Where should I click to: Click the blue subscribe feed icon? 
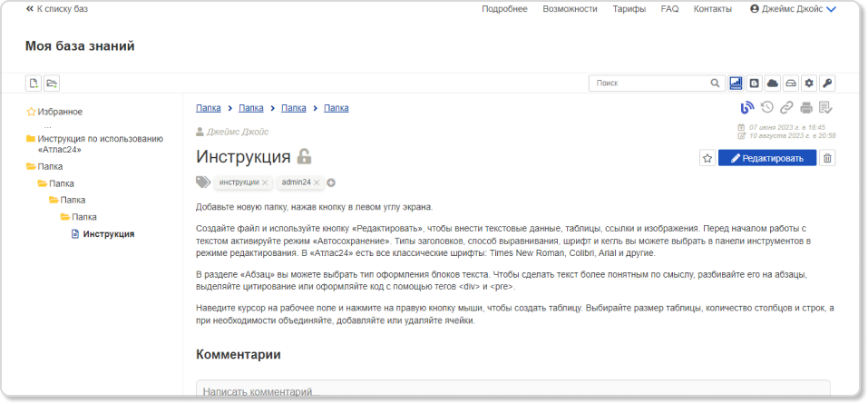pyautogui.click(x=748, y=107)
